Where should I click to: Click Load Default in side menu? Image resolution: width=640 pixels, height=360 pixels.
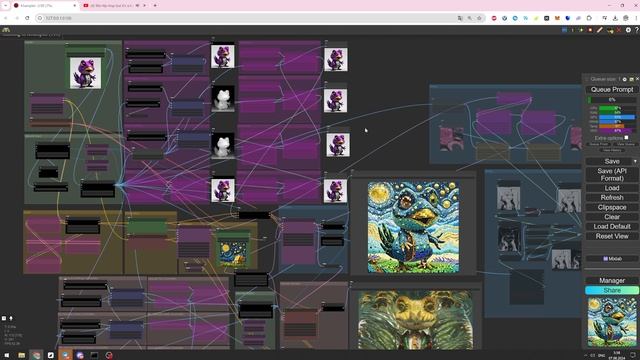(612, 227)
